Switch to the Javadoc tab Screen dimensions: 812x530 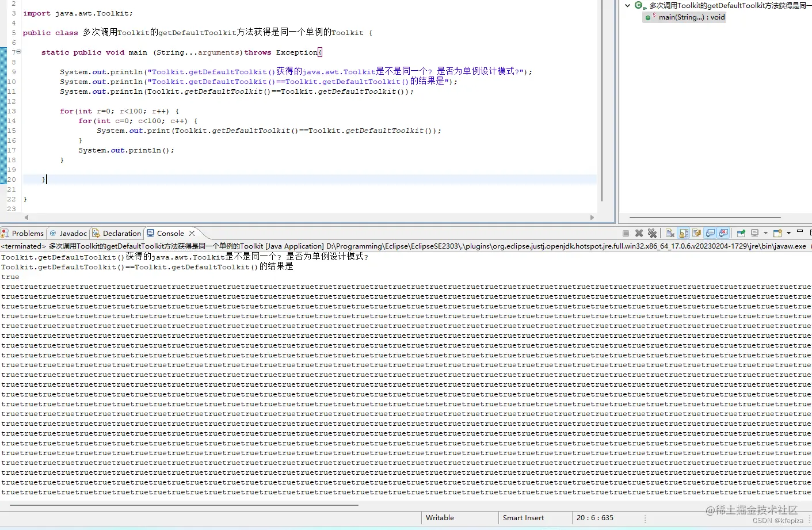pyautogui.click(x=68, y=233)
